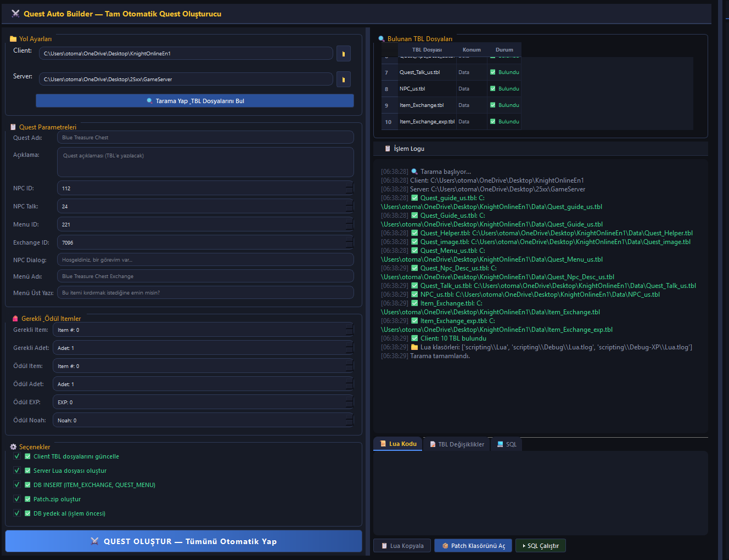Open folder browser for Server path
This screenshot has width=729, height=560.
point(344,80)
